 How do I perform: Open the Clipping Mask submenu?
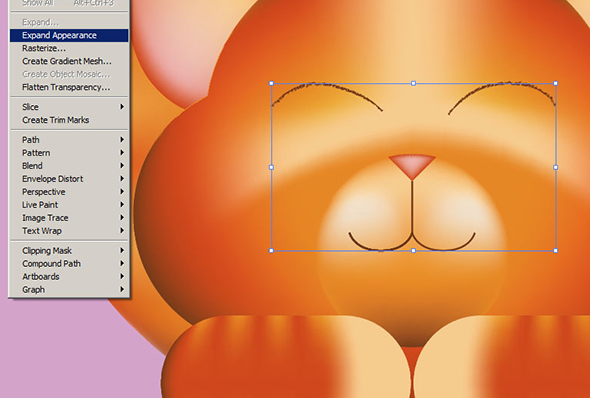tap(69, 251)
